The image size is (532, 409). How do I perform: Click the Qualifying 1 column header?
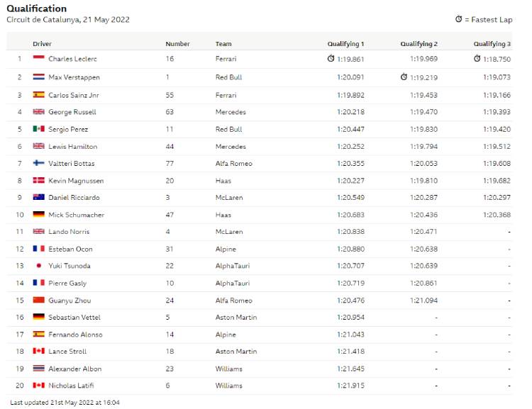click(345, 44)
